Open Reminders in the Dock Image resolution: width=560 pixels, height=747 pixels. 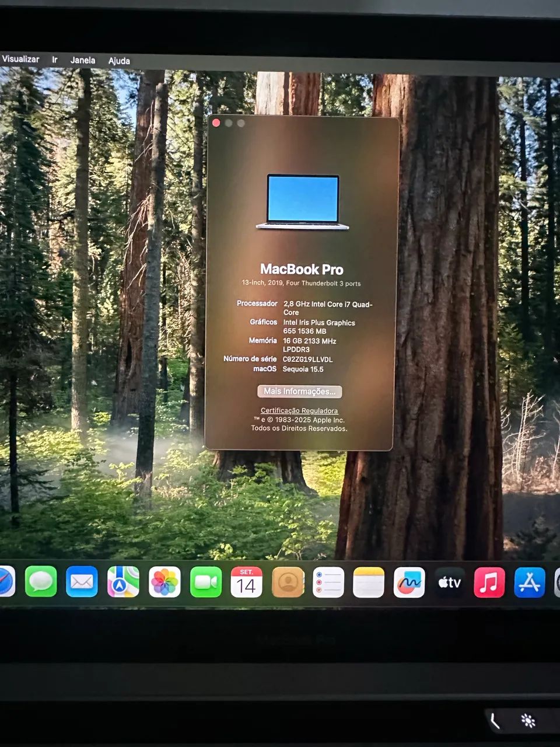328,582
